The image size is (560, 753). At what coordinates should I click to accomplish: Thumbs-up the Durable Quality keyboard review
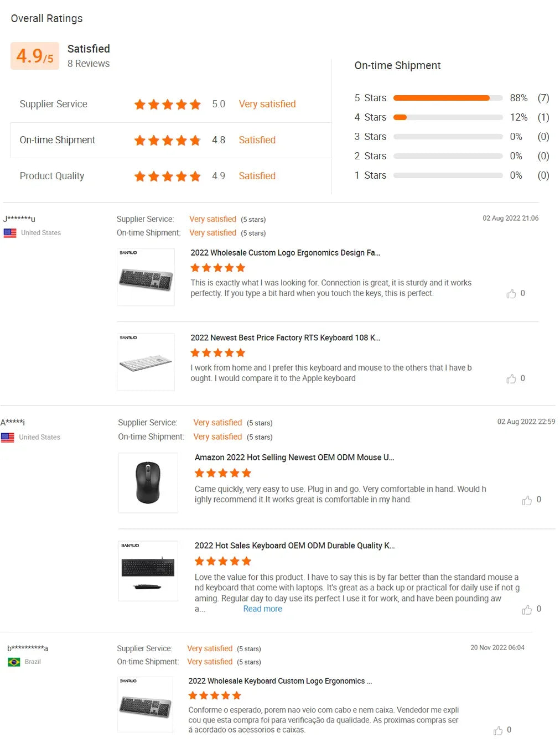pyautogui.click(x=527, y=610)
